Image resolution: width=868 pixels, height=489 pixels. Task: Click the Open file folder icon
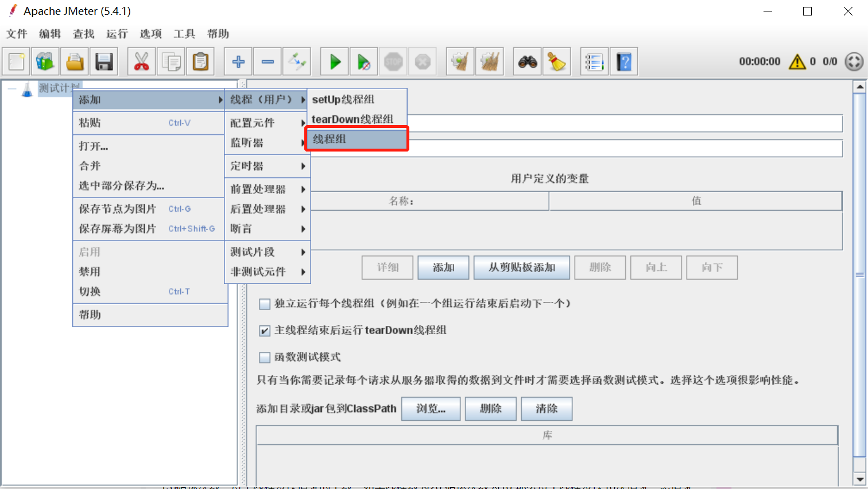75,61
